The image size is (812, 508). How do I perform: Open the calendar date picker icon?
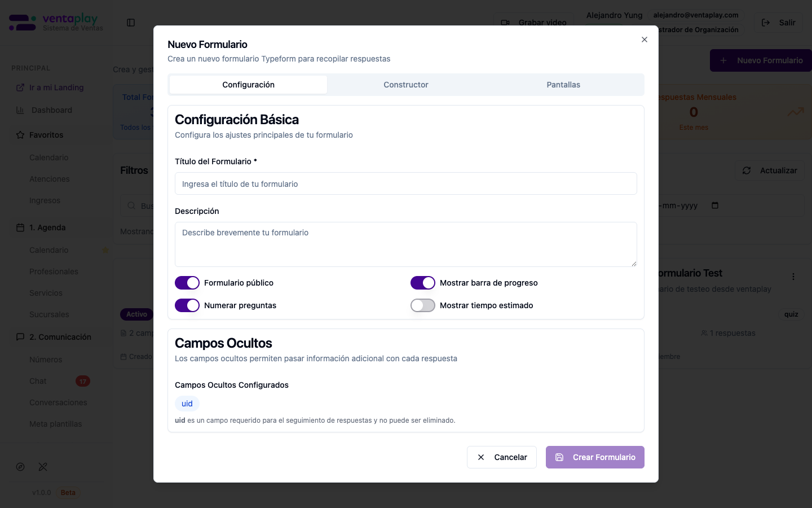coord(715,205)
